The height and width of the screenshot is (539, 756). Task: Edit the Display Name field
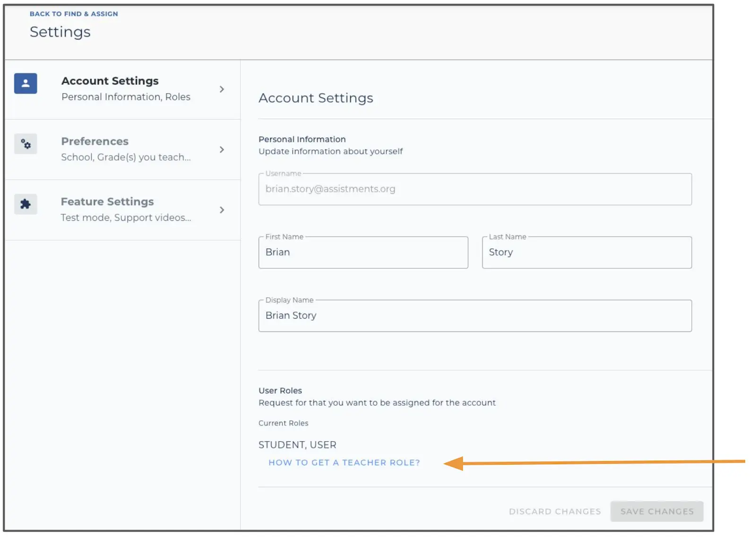point(474,315)
